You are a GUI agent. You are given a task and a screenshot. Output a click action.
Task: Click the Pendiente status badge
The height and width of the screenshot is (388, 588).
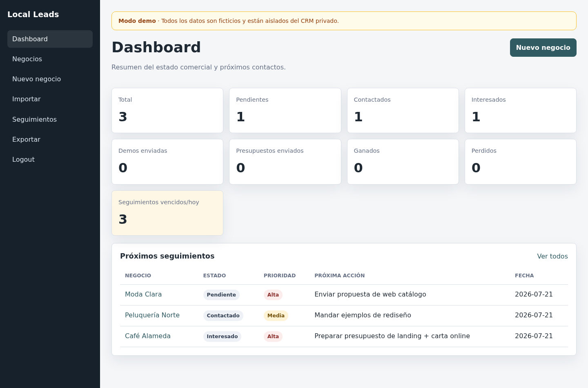coord(221,295)
